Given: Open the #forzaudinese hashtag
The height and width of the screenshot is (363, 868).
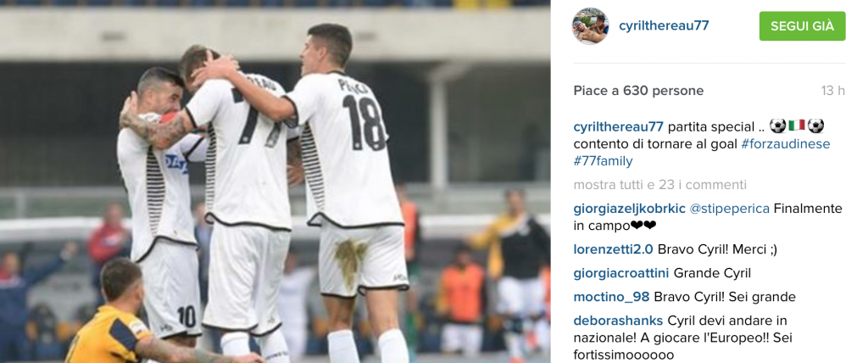Looking at the screenshot, I should point(786,144).
